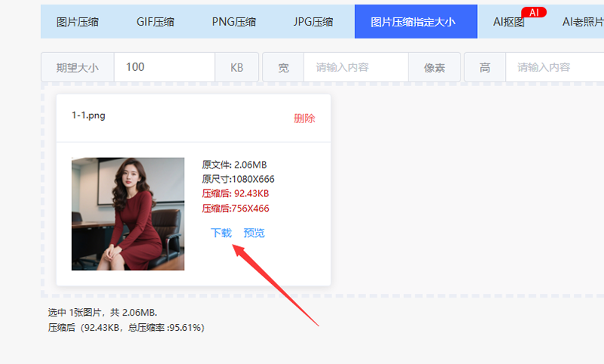
Task: Open the 图片压缩 tab
Action: (77, 22)
